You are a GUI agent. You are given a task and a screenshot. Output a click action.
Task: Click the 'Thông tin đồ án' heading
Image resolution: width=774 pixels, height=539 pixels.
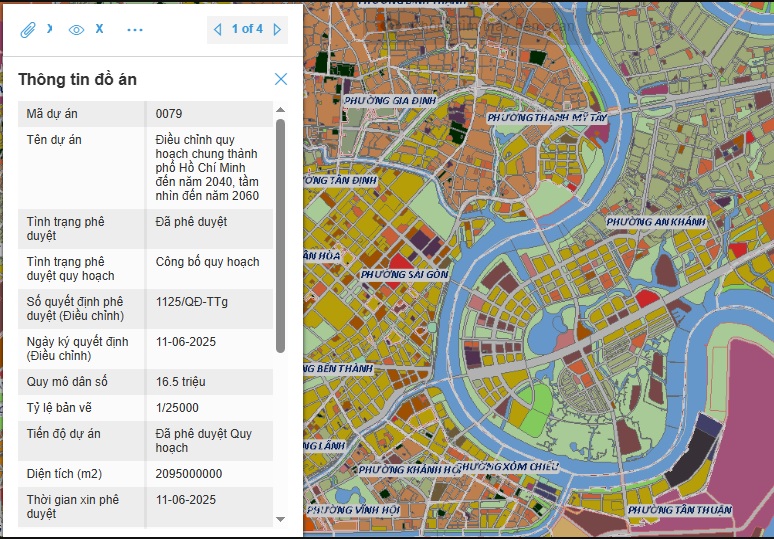click(77, 79)
